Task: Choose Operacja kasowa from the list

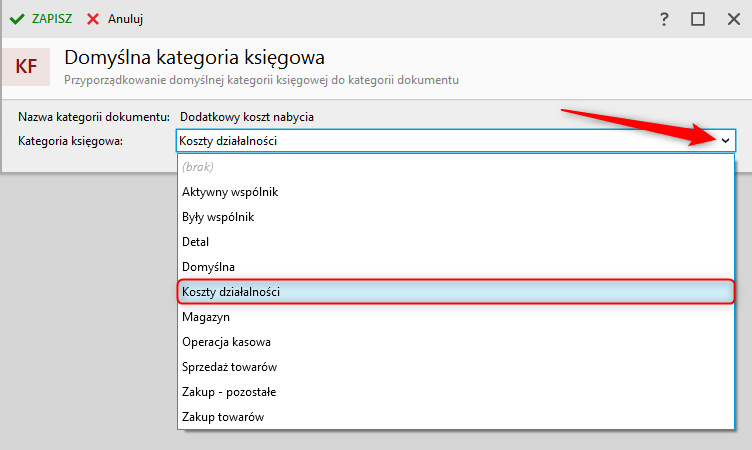Action: (x=456, y=342)
